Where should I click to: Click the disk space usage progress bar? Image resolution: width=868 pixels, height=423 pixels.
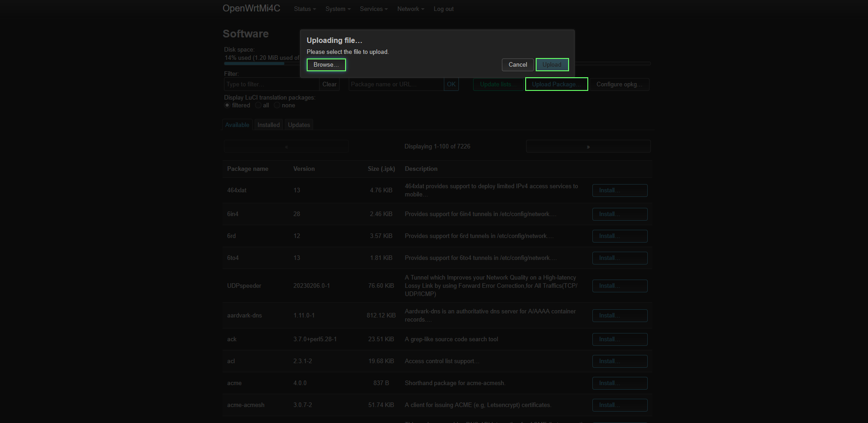point(437,63)
